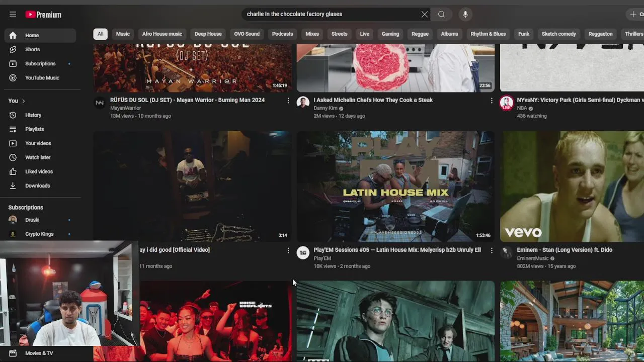Open Subscriptions in the sidebar
644x362 pixels.
tap(40, 63)
